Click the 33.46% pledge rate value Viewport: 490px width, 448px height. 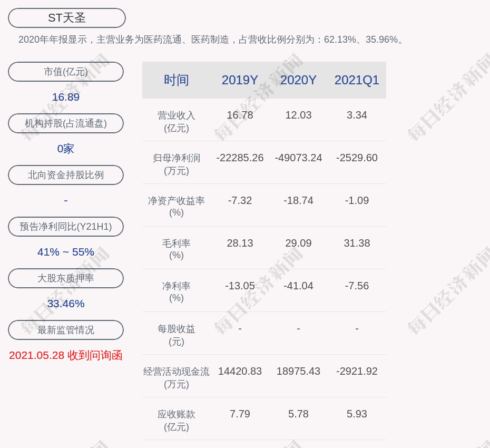[66, 304]
